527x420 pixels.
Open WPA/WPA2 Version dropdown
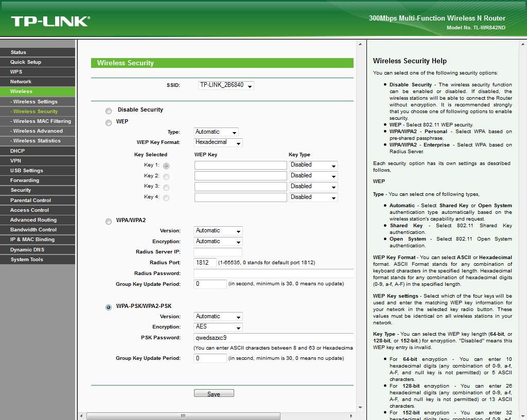click(x=218, y=231)
